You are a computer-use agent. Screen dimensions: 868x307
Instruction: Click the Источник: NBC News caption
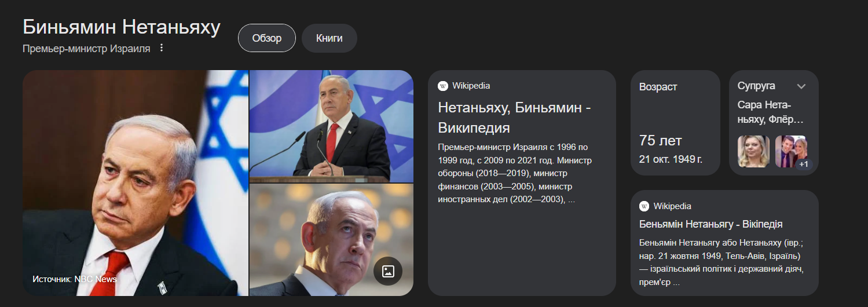[x=75, y=279]
